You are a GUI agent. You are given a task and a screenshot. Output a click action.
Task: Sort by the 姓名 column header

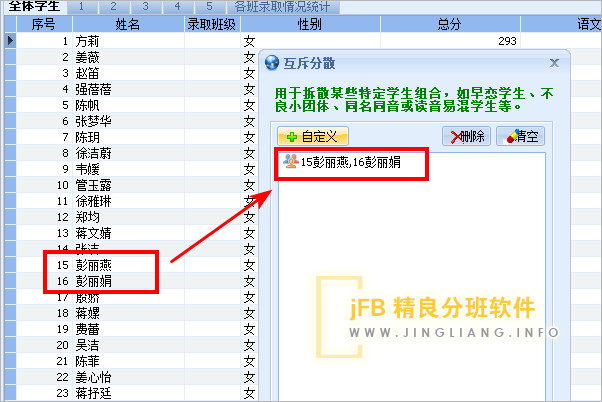click(x=128, y=24)
